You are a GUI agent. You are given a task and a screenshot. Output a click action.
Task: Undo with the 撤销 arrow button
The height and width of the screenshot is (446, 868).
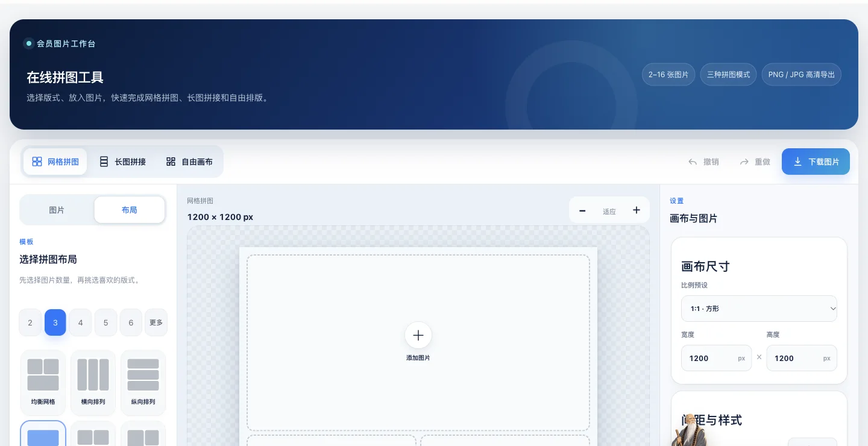pyautogui.click(x=703, y=162)
